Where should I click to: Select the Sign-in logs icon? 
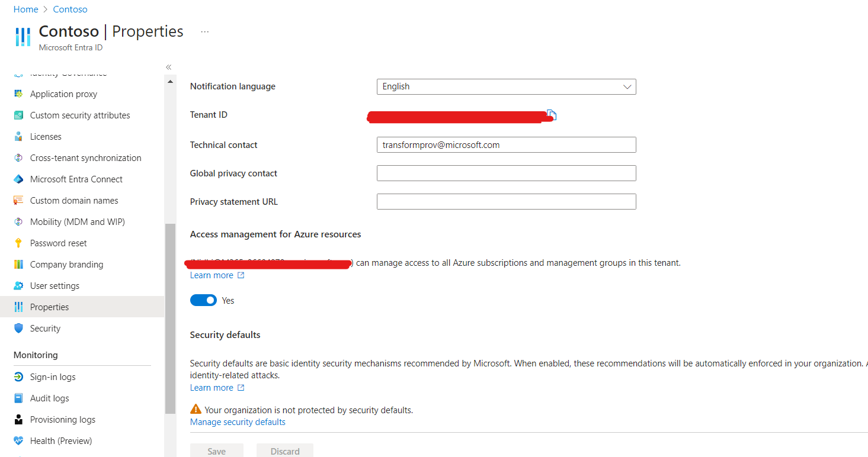point(20,376)
